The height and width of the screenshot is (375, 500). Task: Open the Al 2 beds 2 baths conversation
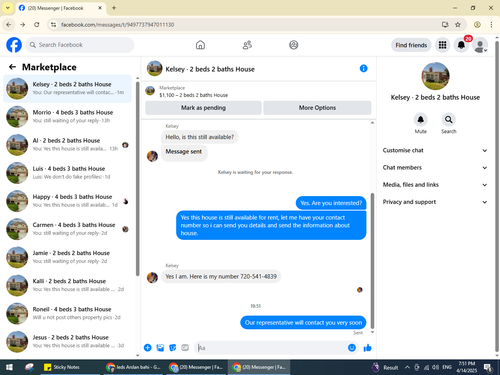(67, 145)
